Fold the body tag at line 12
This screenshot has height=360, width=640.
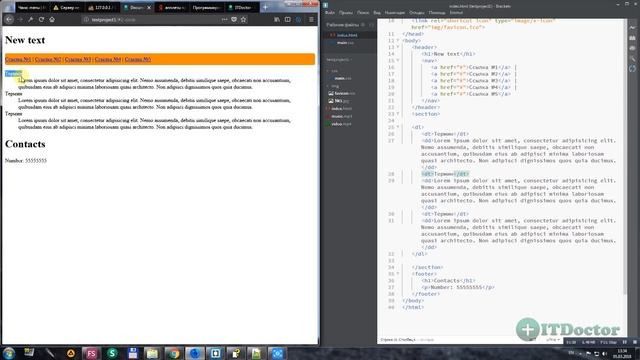coord(398,41)
